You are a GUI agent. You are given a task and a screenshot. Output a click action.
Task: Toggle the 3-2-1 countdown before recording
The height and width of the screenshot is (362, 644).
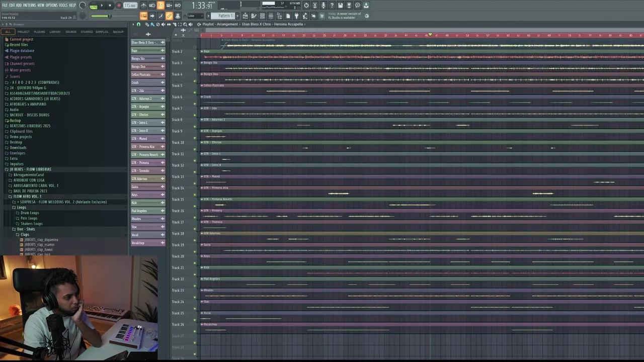[160, 6]
